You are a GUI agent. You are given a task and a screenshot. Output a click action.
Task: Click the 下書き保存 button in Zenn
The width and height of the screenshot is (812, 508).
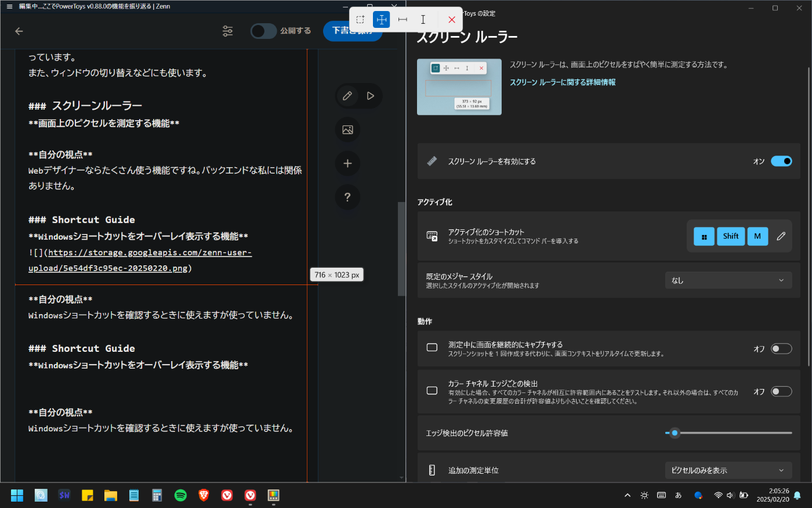(x=352, y=31)
